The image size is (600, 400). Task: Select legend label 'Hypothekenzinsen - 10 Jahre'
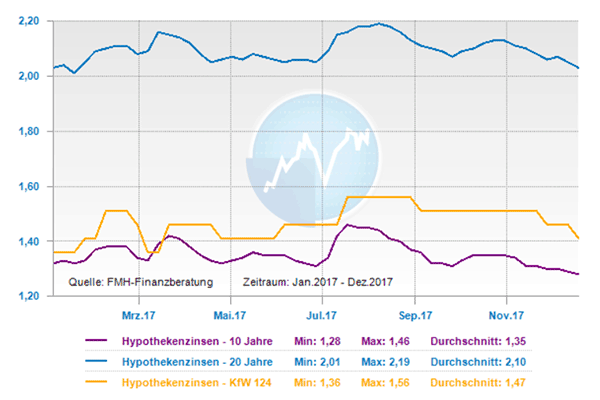tap(197, 341)
